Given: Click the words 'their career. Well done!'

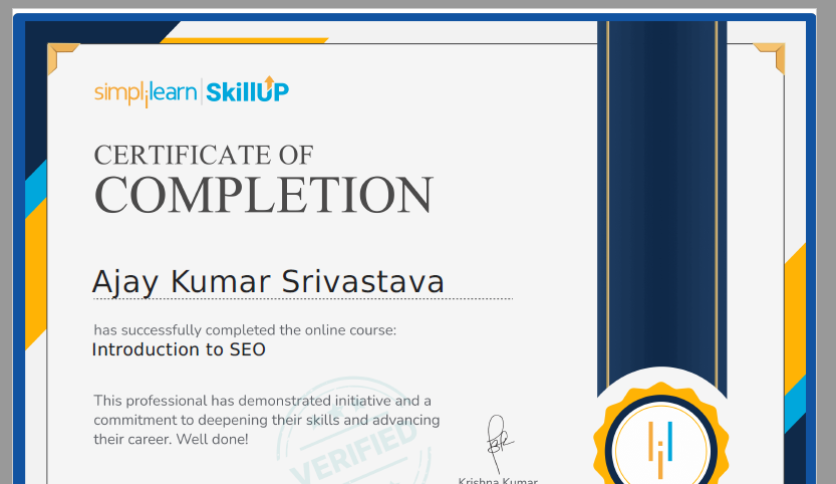Looking at the screenshot, I should (x=171, y=439).
